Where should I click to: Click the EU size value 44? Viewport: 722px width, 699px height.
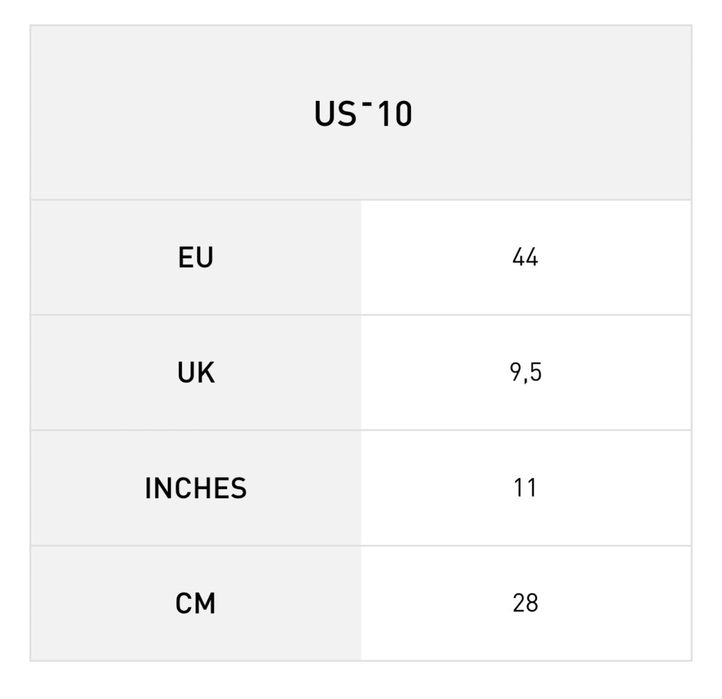click(x=525, y=258)
